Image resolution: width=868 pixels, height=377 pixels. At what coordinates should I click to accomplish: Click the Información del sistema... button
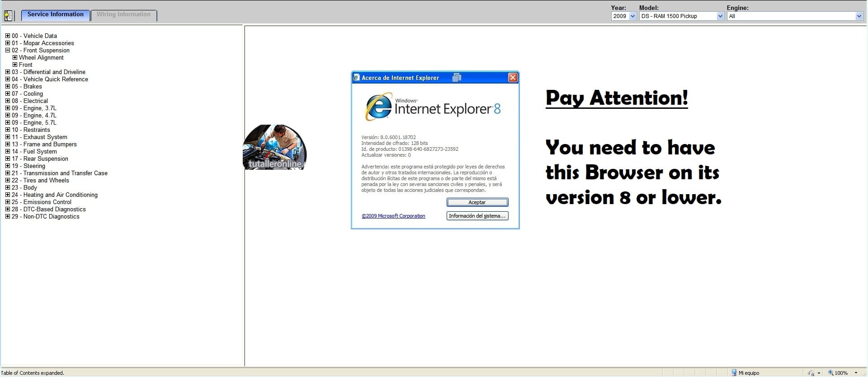pos(477,216)
